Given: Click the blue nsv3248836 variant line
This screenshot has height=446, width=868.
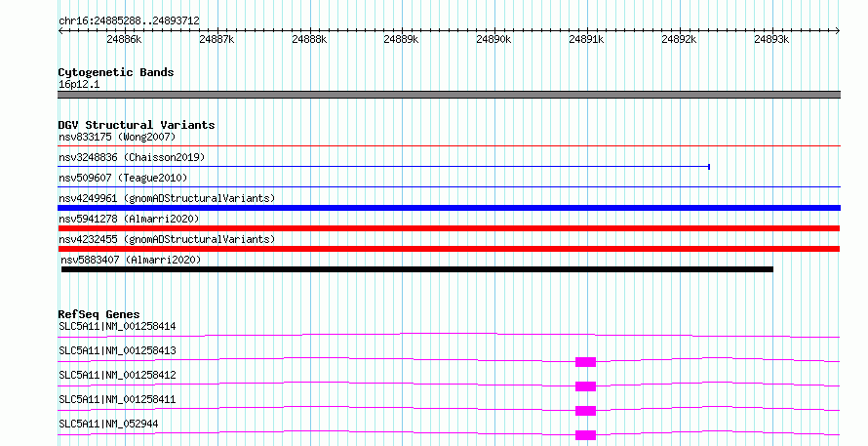Looking at the screenshot, I should [383, 167].
